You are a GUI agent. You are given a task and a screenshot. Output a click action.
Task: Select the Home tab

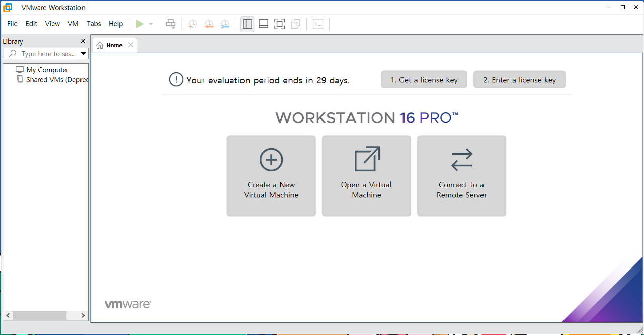(x=114, y=45)
